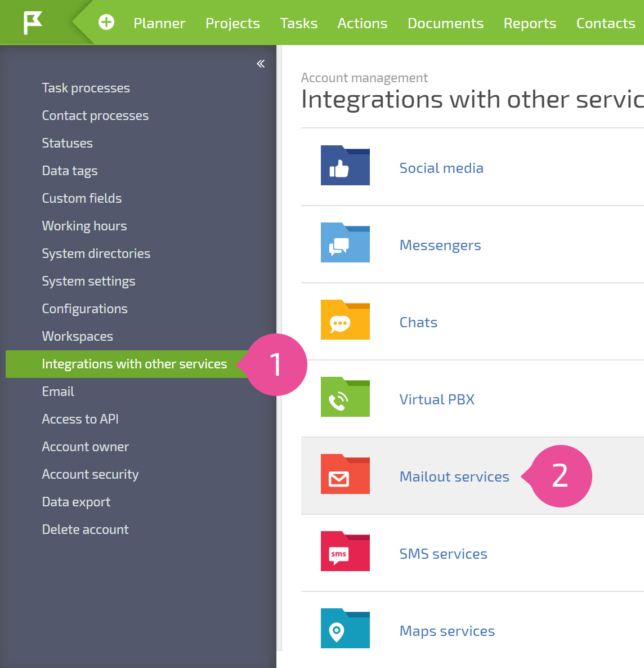Viewport: 644px width, 668px height.
Task: Open Working hours settings
Action: coord(84,226)
